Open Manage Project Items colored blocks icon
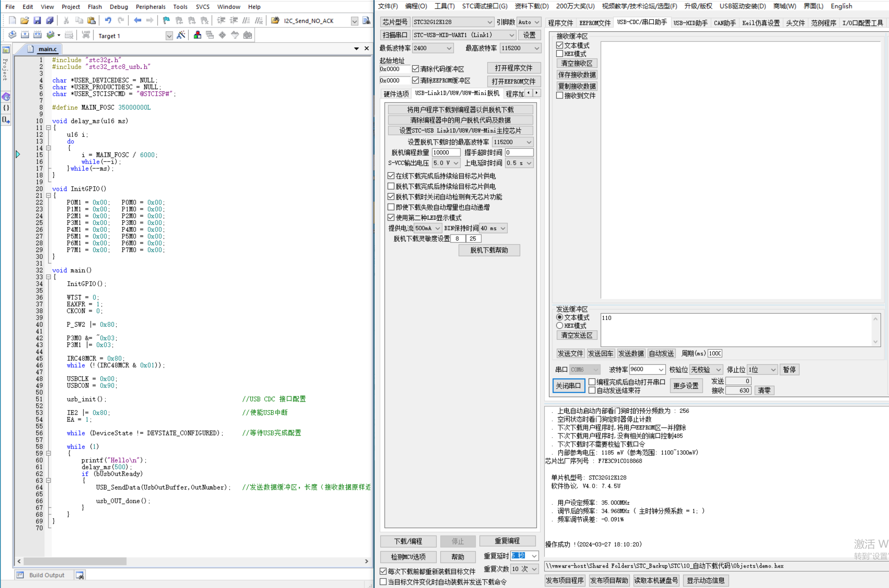 (x=197, y=35)
